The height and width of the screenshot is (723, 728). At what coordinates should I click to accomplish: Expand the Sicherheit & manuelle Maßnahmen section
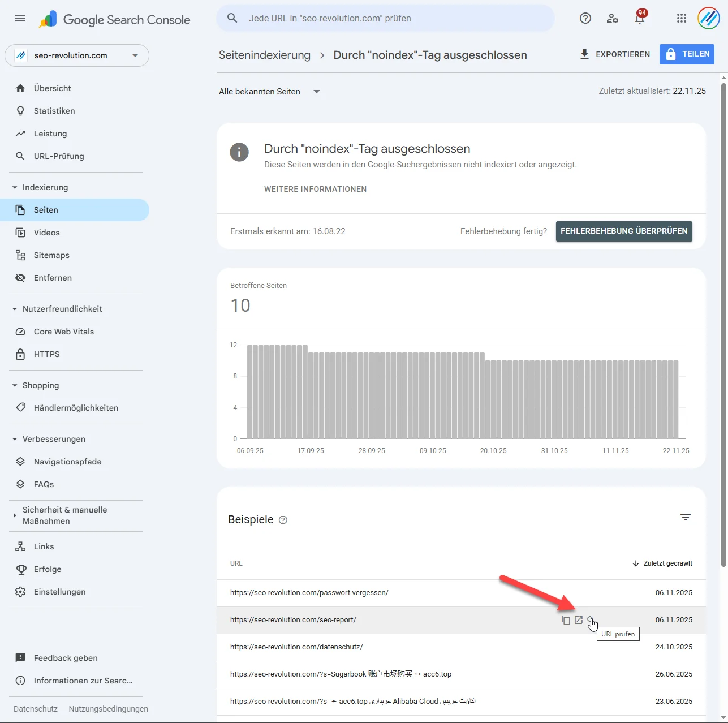14,515
